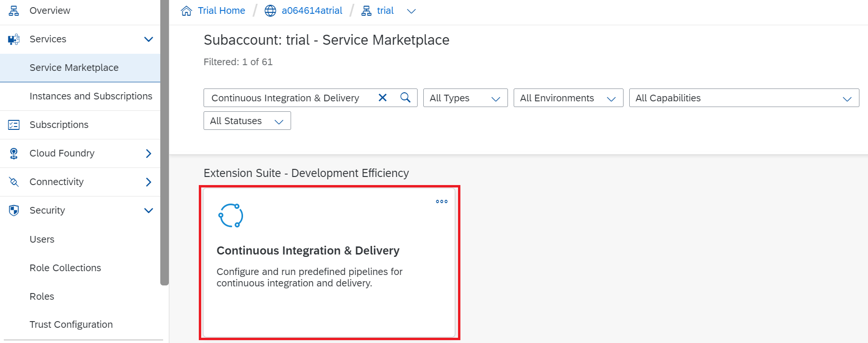
Task: Click the Continuous Integration & Delivery tile icon
Action: pos(231,216)
